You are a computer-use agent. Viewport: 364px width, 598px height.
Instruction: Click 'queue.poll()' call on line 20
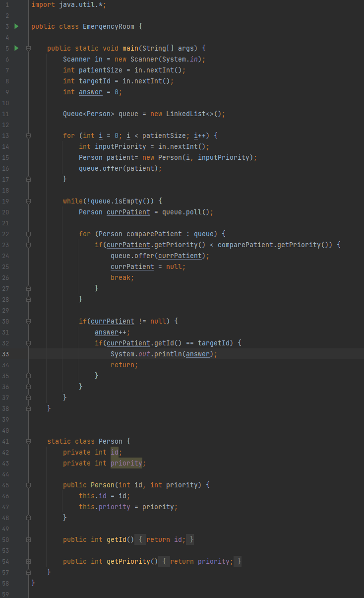pyautogui.click(x=186, y=212)
